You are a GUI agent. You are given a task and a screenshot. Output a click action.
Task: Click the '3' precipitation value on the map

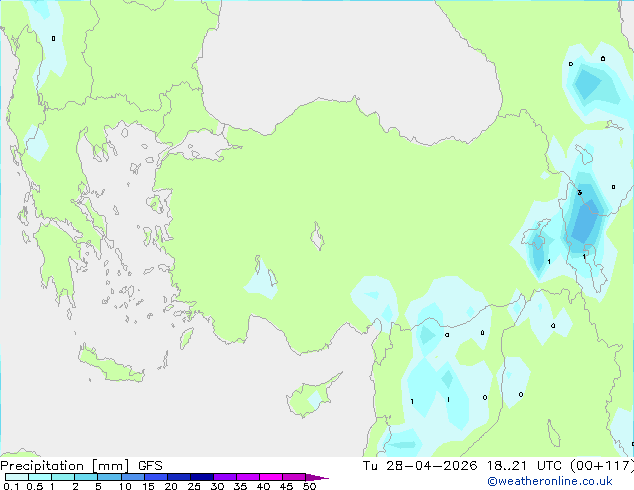pyautogui.click(x=580, y=192)
